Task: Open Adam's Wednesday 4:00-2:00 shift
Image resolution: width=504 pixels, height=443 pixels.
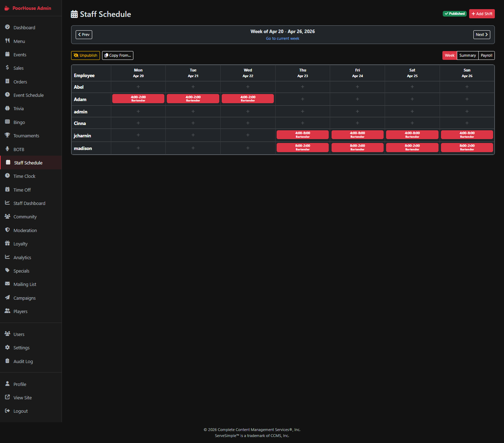Action: point(248,99)
